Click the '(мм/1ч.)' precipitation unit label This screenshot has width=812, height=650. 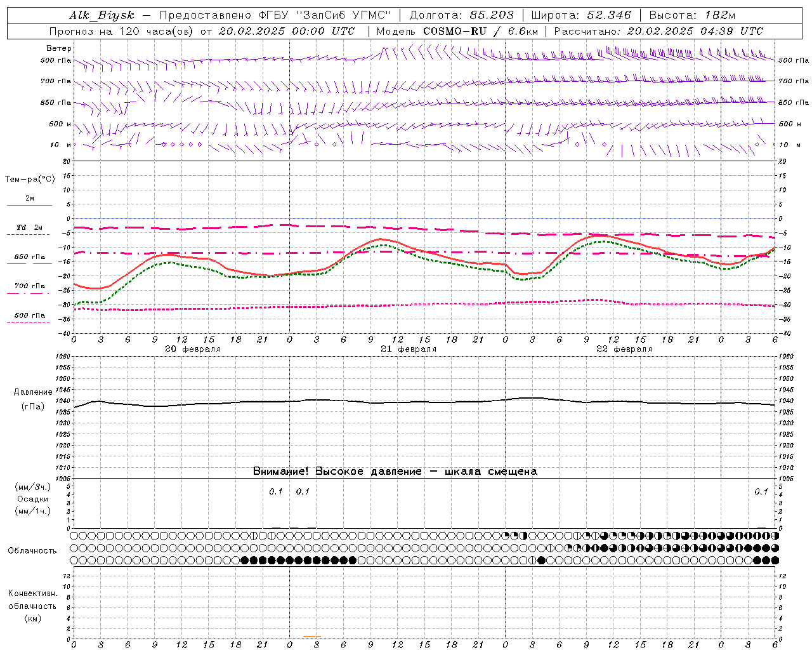tap(32, 511)
